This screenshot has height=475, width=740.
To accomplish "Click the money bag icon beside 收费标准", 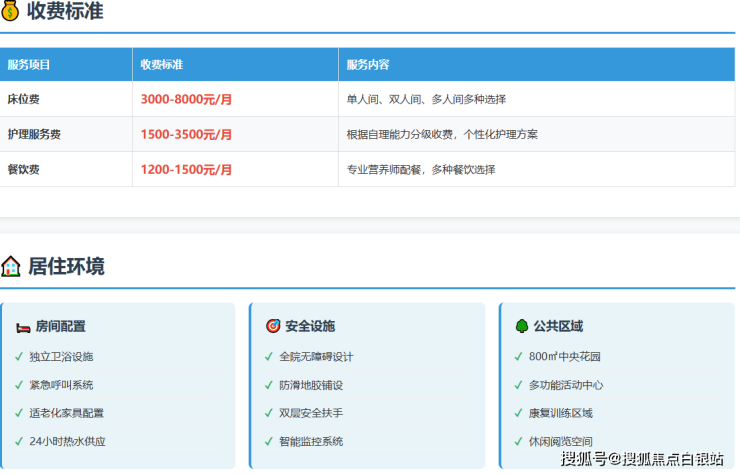I will point(10,12).
